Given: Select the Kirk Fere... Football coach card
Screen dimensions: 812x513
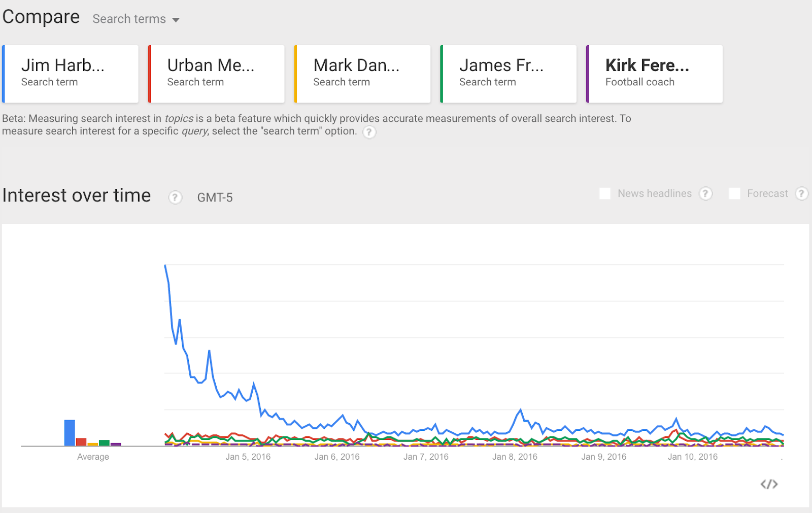Looking at the screenshot, I should pyautogui.click(x=655, y=74).
